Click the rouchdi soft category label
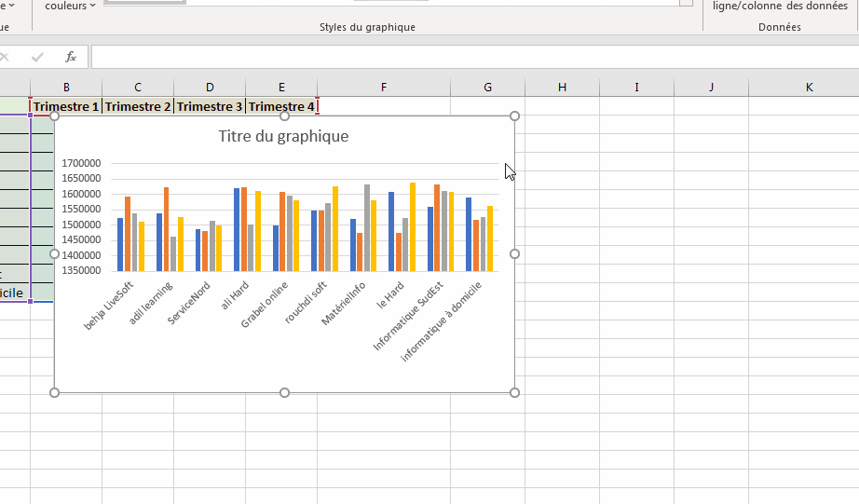The height and width of the screenshot is (504, 859). (306, 303)
